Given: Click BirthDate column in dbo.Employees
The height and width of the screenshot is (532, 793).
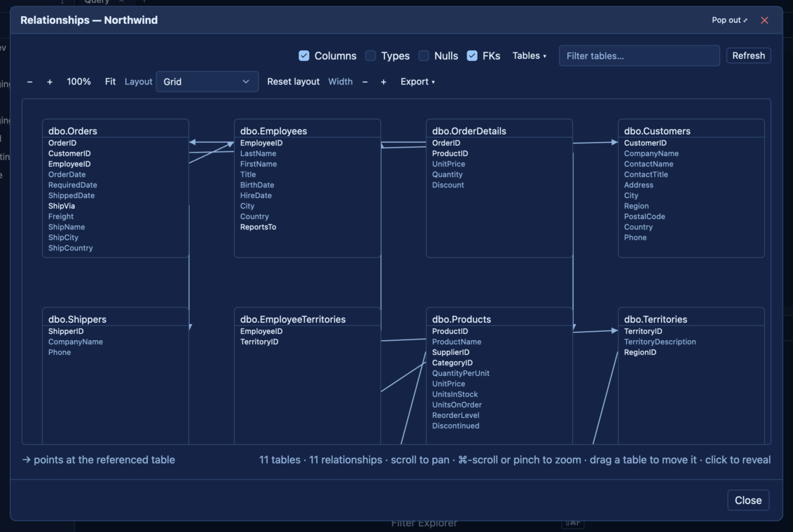Looking at the screenshot, I should point(257,185).
